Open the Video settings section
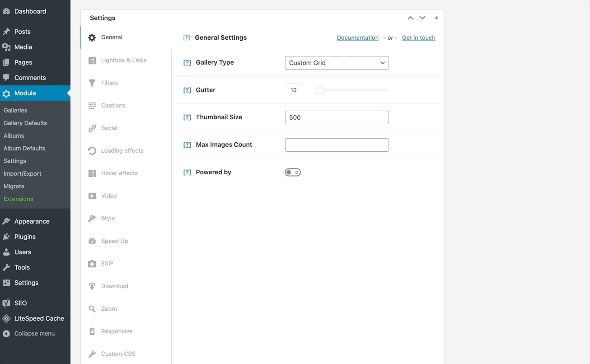Screen dimensions: 590x364 [x=108, y=196]
